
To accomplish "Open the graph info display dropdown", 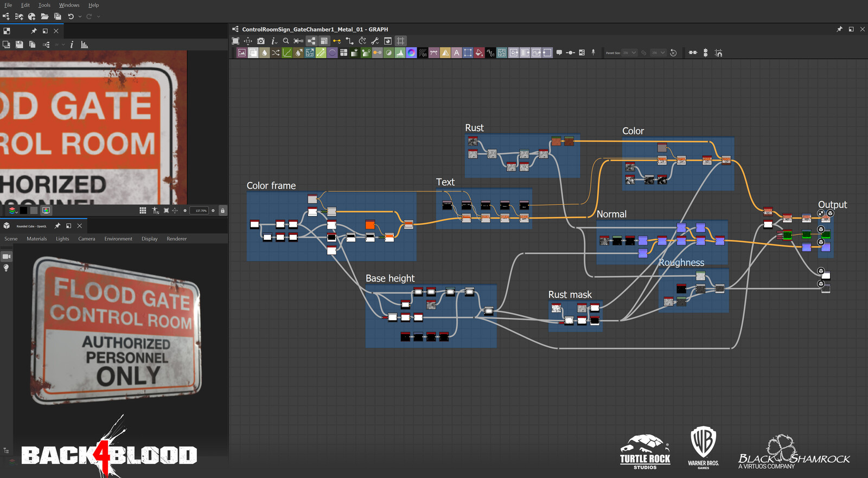I will [x=274, y=41].
